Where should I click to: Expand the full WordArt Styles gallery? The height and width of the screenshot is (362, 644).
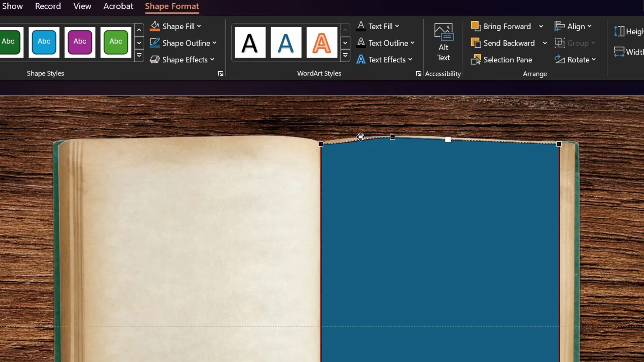pyautogui.click(x=345, y=55)
